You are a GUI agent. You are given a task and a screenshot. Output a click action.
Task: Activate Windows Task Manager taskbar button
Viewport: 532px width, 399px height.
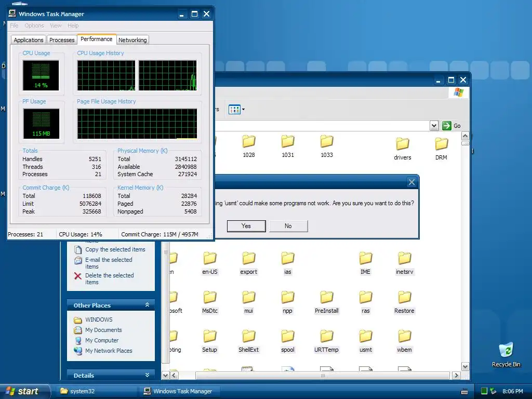pyautogui.click(x=180, y=391)
